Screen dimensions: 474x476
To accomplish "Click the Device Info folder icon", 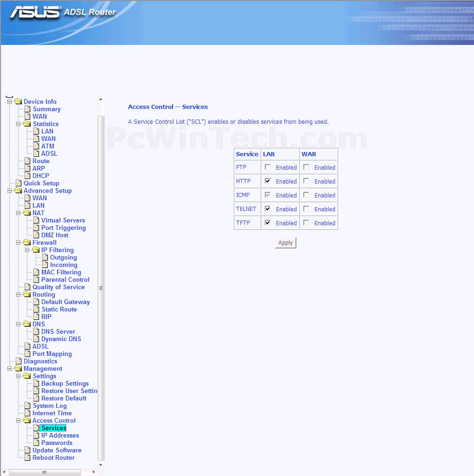I will point(18,102).
